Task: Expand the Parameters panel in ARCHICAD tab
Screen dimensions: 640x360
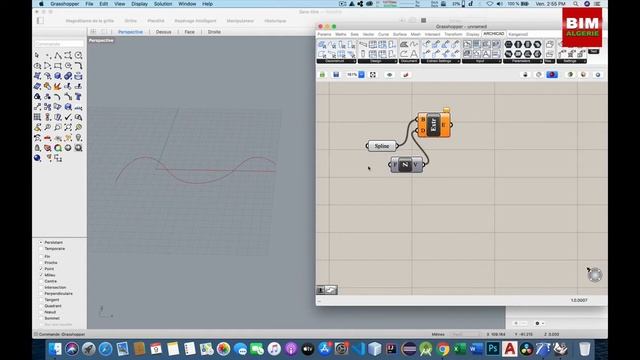Action: click(523, 61)
